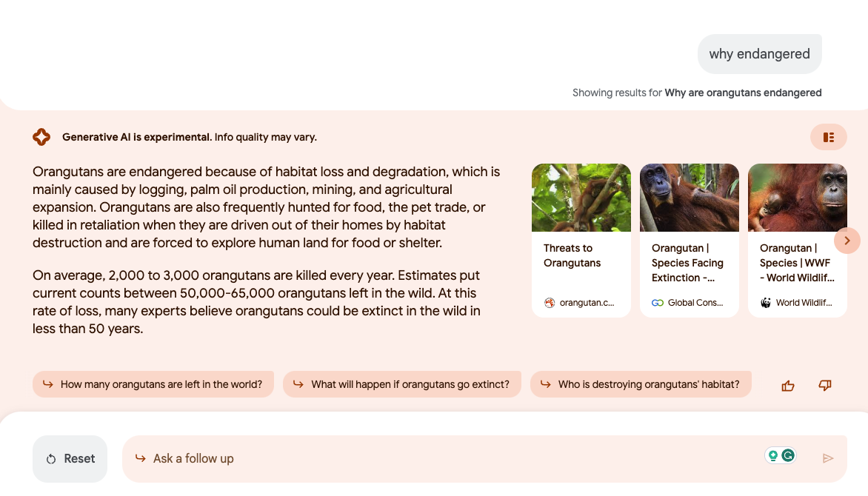Open the Grammarly lightbulb suggestion icon

[x=772, y=456]
